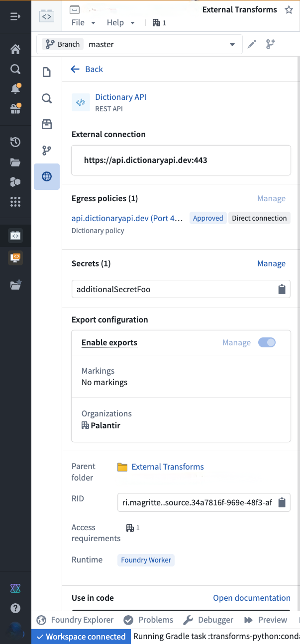Open the api.dictionaryapi.dev egress policy link

point(128,218)
